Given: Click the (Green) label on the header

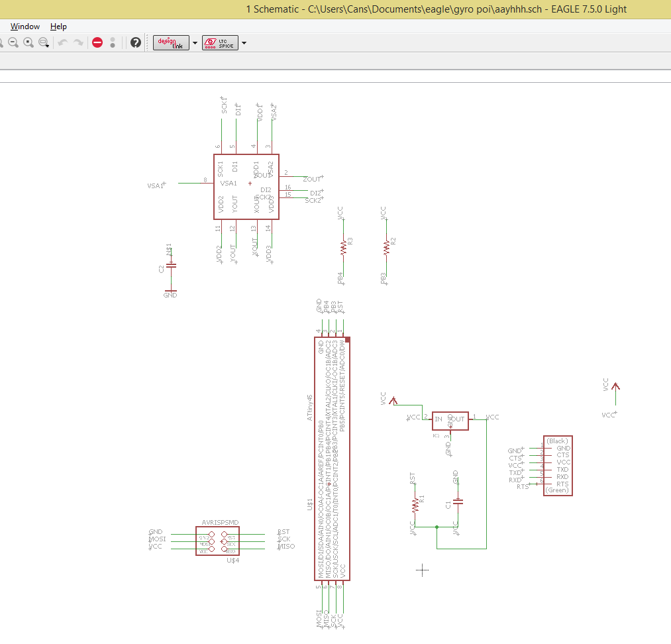Looking at the screenshot, I should 557,490.
